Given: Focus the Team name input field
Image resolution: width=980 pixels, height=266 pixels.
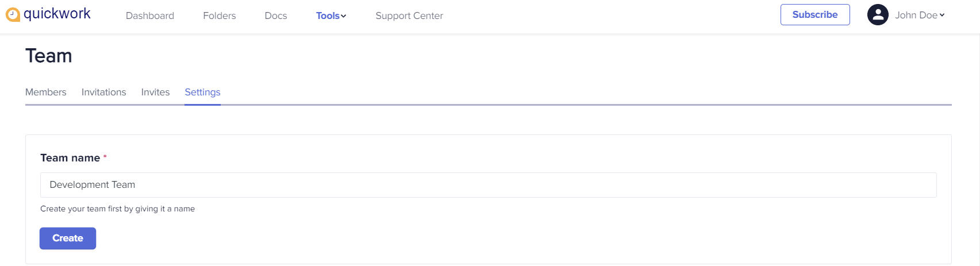Looking at the screenshot, I should [488, 185].
